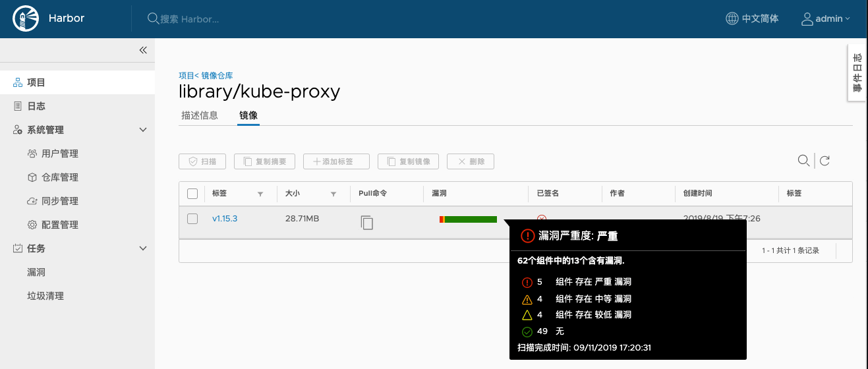Click the admin user avatar icon

click(x=807, y=18)
